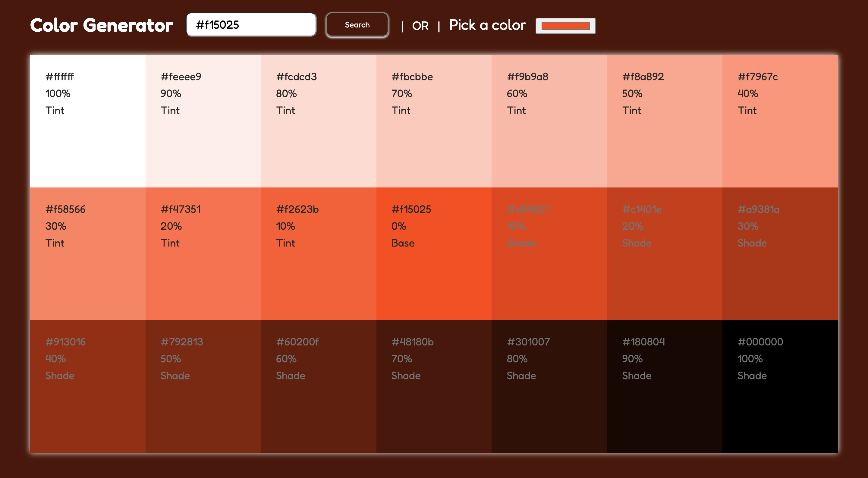Viewport: 868px width, 478px height.
Task: Select the #000000 100% shade swatch
Action: [x=780, y=386]
